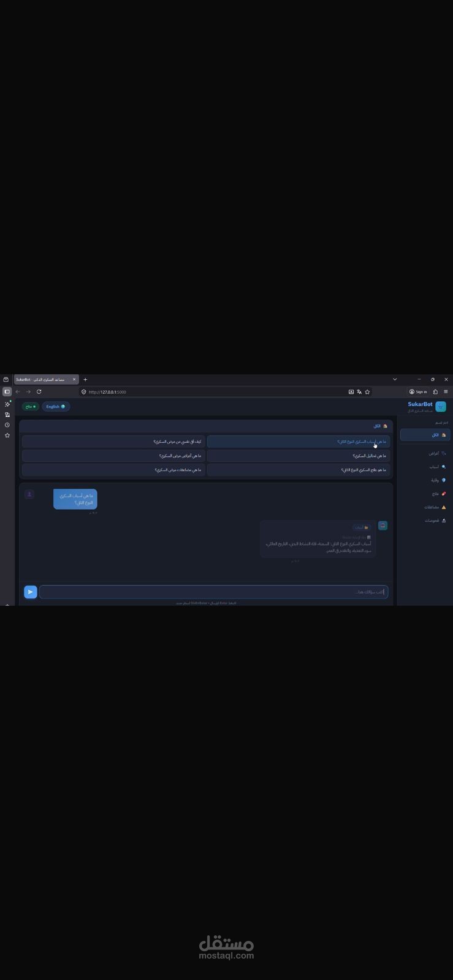Select the فحوصات category in the sidebar

(425, 521)
